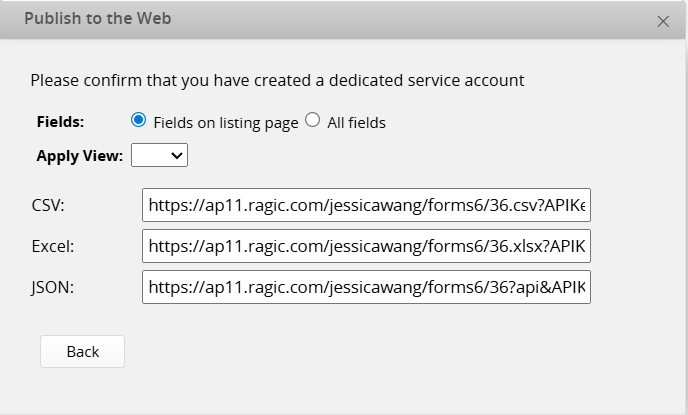Focus the URL field containing 36?api&APIK
The height and width of the screenshot is (415, 688).
366,287
